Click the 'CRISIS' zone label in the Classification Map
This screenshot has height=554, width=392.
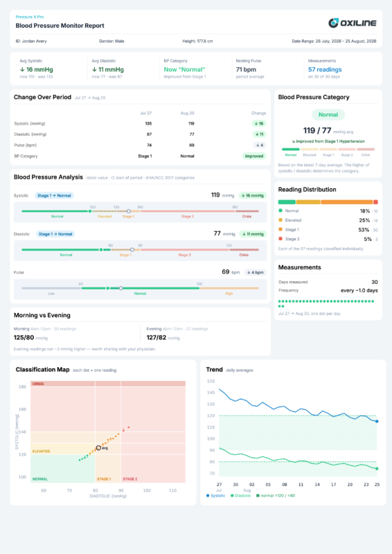[38, 384]
